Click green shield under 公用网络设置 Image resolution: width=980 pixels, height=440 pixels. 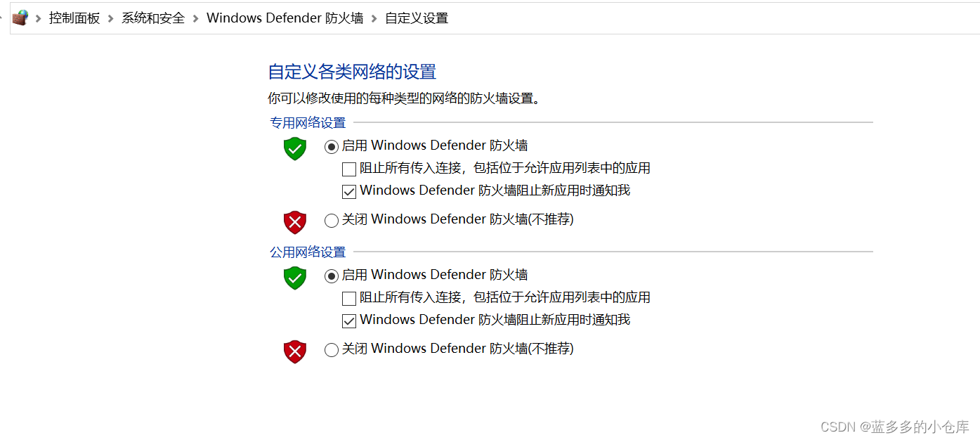pyautogui.click(x=295, y=278)
